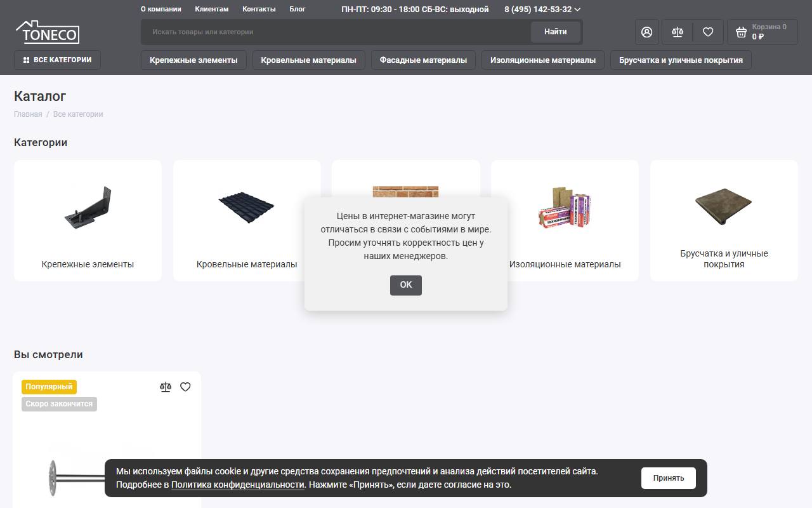812x508 pixels.
Task: Select Изоляционные материалы in the nav bar
Action: pyautogui.click(x=543, y=60)
